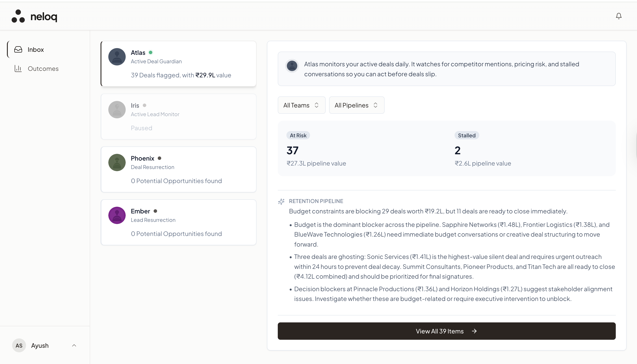Click the Ember purple avatar
This screenshot has width=637, height=364.
117,215
